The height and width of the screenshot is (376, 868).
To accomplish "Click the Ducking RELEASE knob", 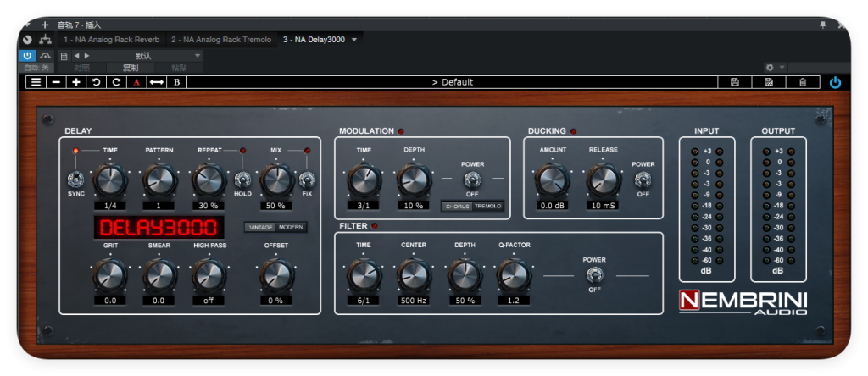I will click(603, 180).
